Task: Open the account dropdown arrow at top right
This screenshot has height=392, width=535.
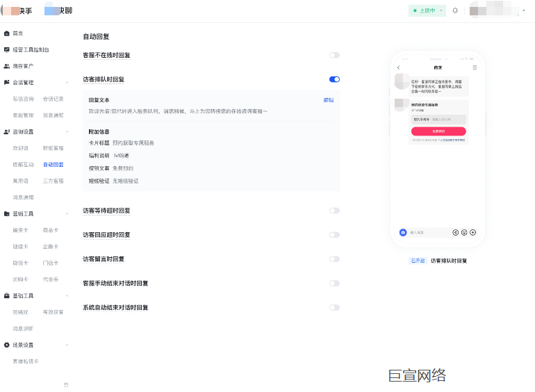Action: pyautogui.click(x=524, y=10)
